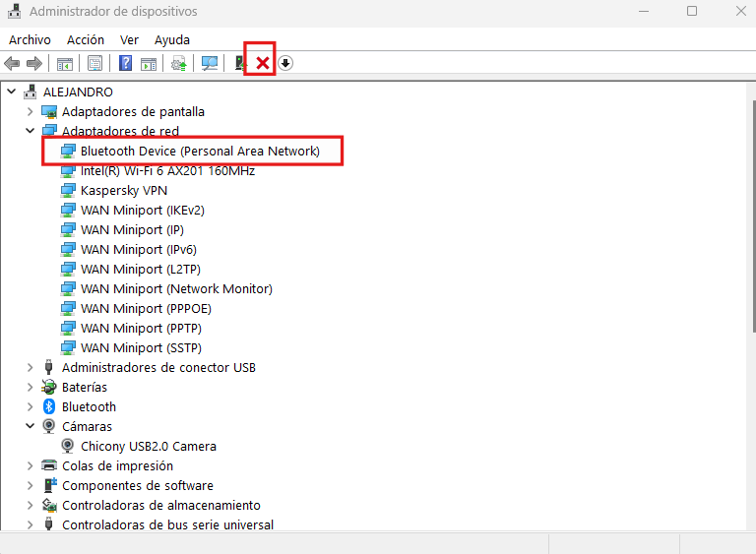756x554 pixels.
Task: Expand Componentes de software
Action: [x=30, y=485]
